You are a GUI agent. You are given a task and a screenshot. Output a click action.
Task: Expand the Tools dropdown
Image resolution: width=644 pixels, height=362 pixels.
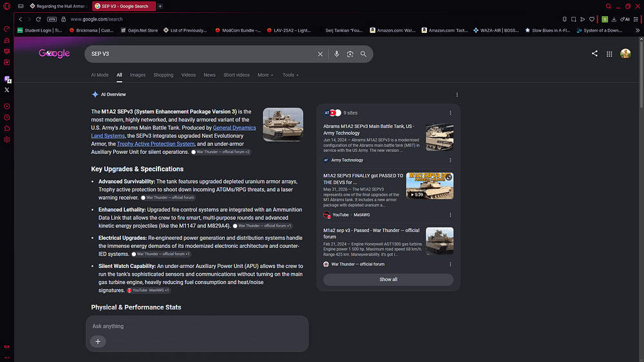(291, 75)
